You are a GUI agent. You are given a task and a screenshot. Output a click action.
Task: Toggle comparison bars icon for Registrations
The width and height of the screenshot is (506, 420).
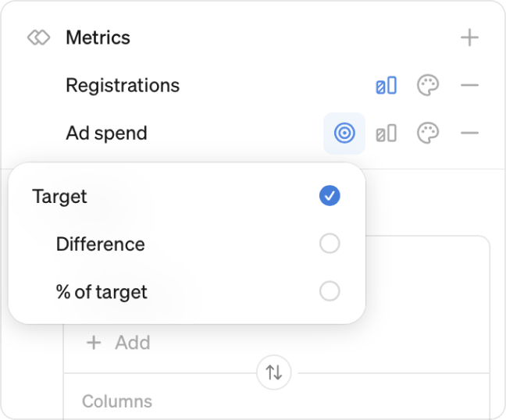pyautogui.click(x=386, y=85)
